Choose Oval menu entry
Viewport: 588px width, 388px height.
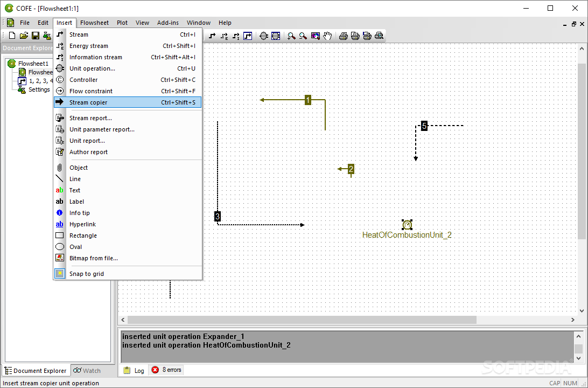pos(128,246)
